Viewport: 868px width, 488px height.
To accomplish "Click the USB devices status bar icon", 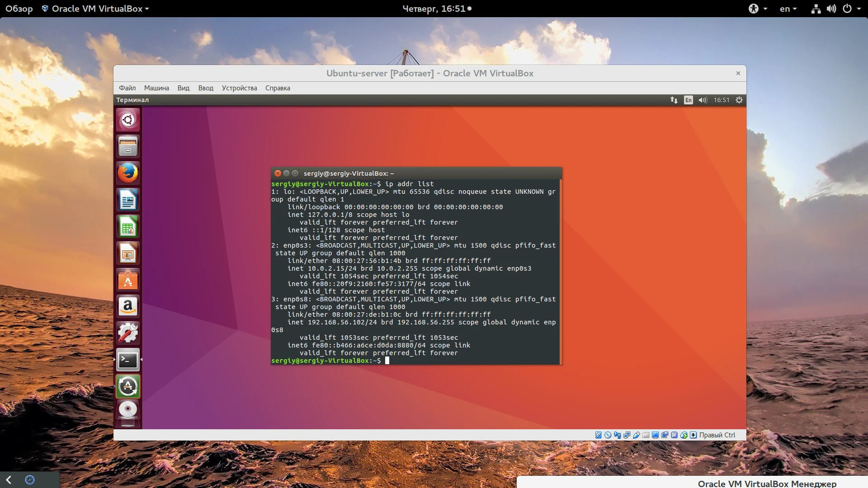I will [x=636, y=435].
